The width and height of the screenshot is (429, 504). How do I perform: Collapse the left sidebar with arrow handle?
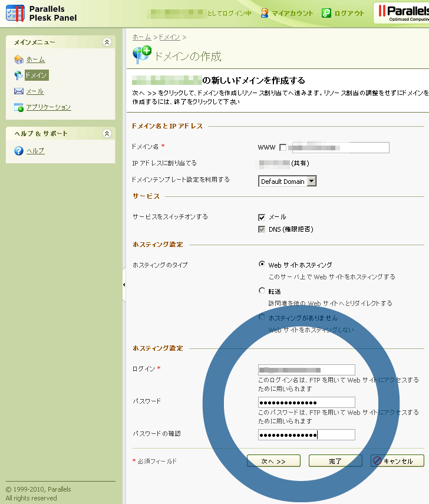124,285
